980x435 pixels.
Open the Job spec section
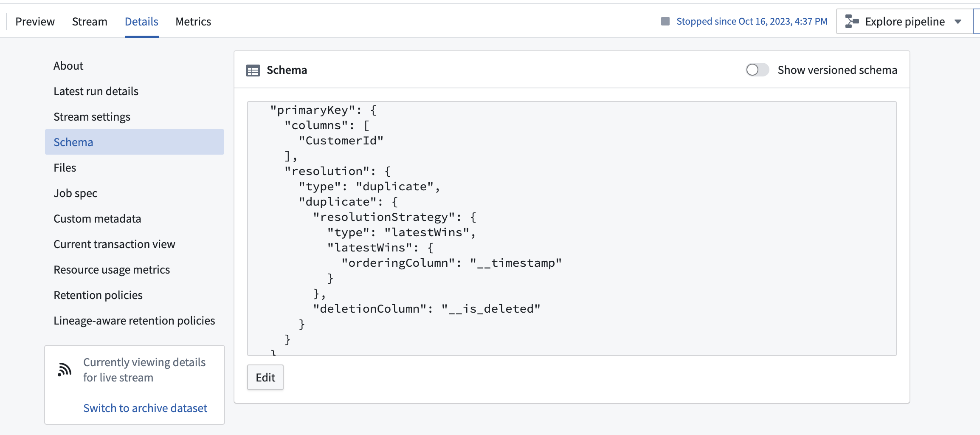click(x=76, y=193)
